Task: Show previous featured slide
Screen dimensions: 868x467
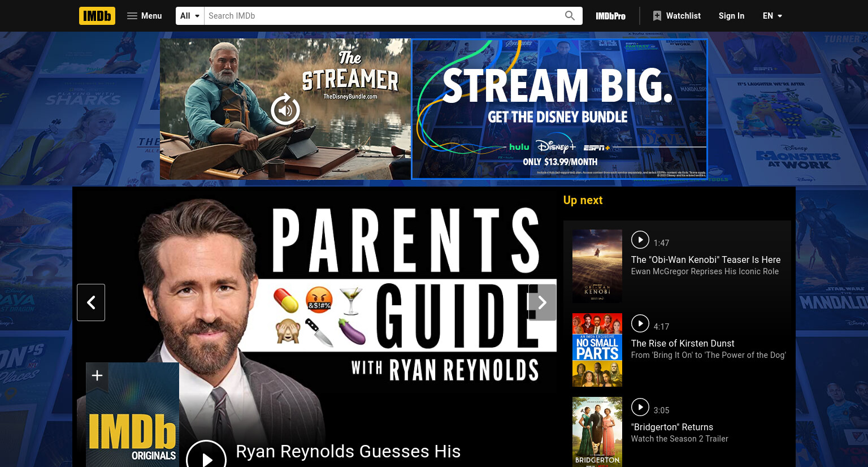Action: tap(91, 302)
